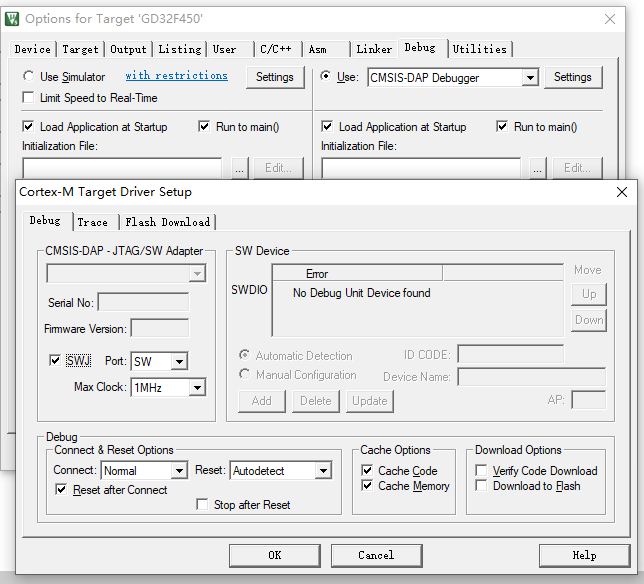Enable Stop after Reset checkbox
The height and width of the screenshot is (584, 644).
tap(203, 505)
